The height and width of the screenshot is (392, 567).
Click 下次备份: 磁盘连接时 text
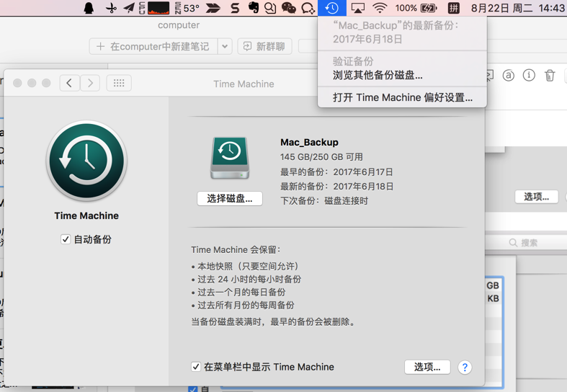pyautogui.click(x=324, y=201)
